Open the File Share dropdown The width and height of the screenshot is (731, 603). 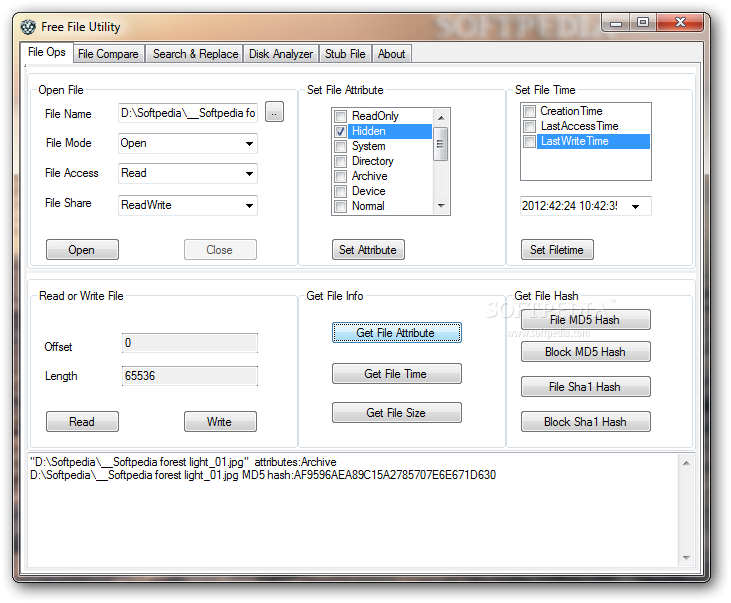pos(249,205)
